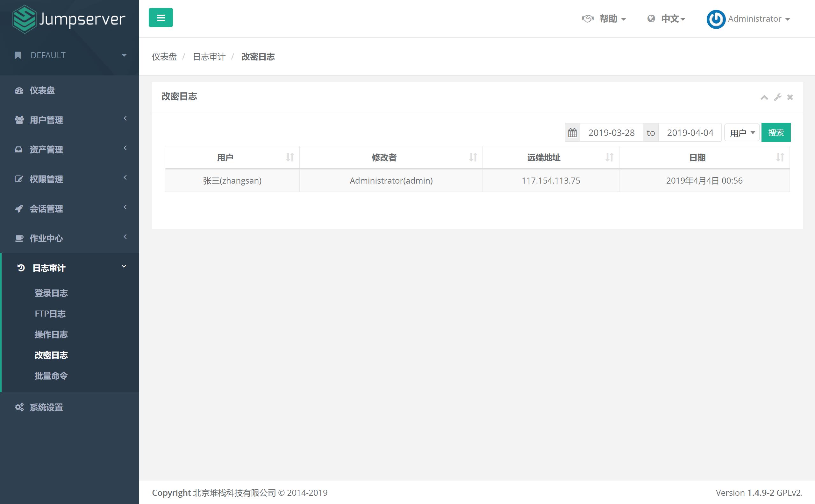Expand 用户管理 menu chevron
Image resolution: width=815 pixels, height=504 pixels.
[125, 118]
